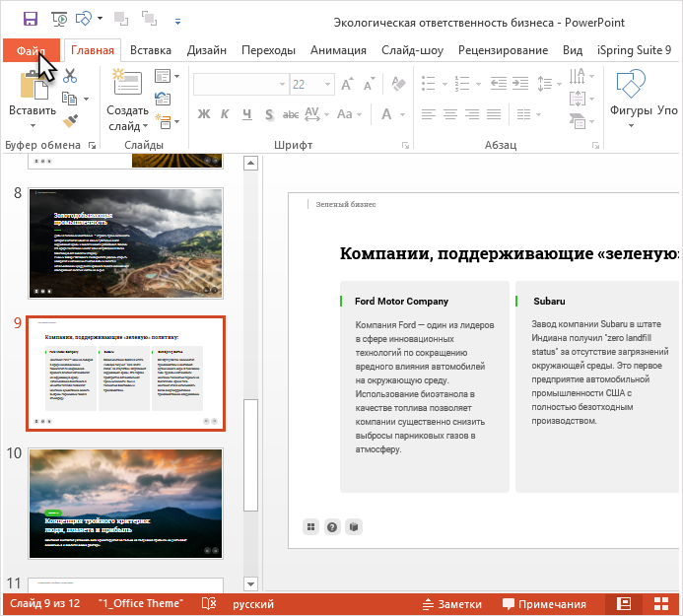Start slideshow from beginning in the quick access toolbar
This screenshot has height=616, width=683.
tap(59, 19)
